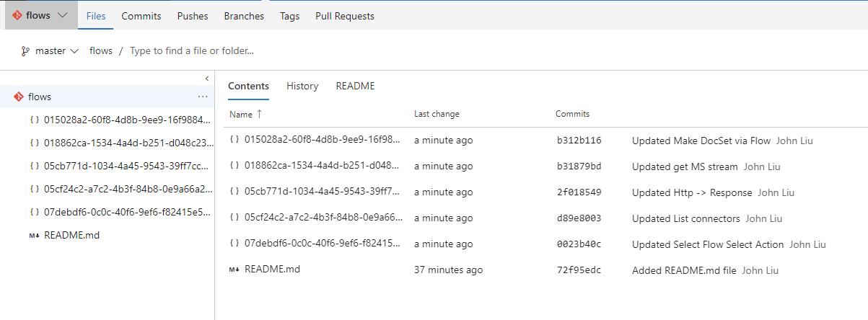Open commit b312b116 link
This screenshot has height=320, width=868.
[579, 141]
